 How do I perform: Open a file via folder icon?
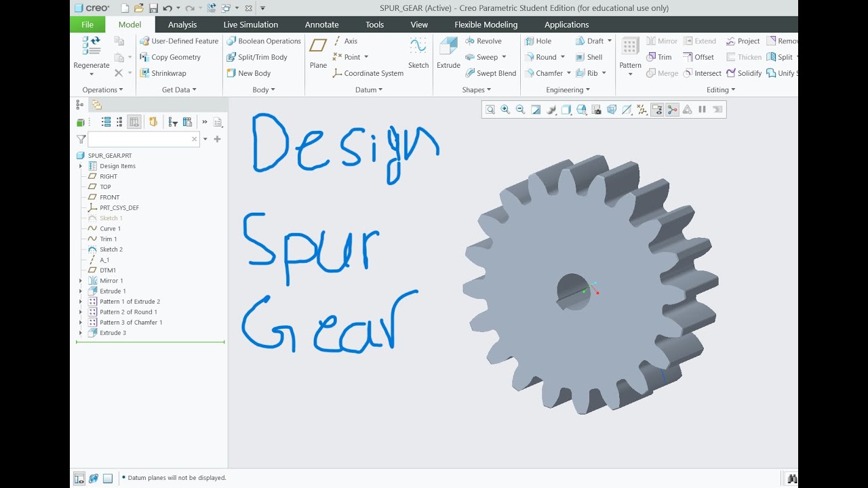click(x=139, y=8)
